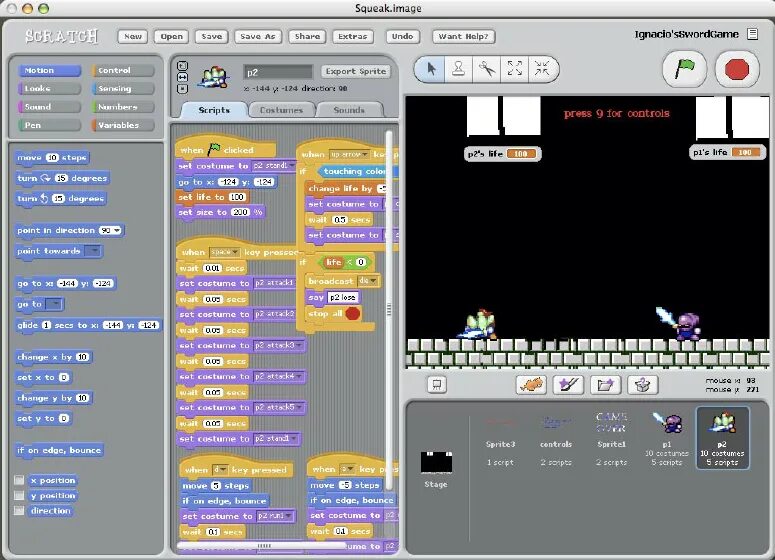
Task: Click the p2 character on stage
Action: click(x=478, y=324)
